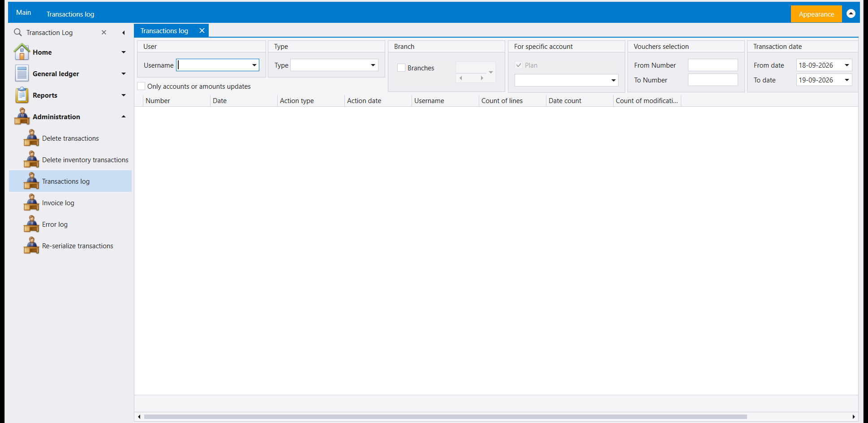This screenshot has width=868, height=423.
Task: Collapse the sidebar navigation panel arrow
Action: point(123,33)
